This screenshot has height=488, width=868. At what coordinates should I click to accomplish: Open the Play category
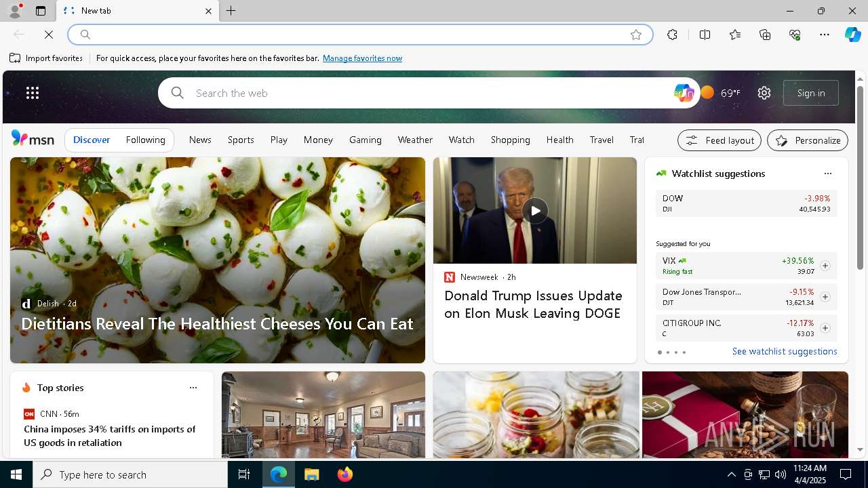coord(279,140)
